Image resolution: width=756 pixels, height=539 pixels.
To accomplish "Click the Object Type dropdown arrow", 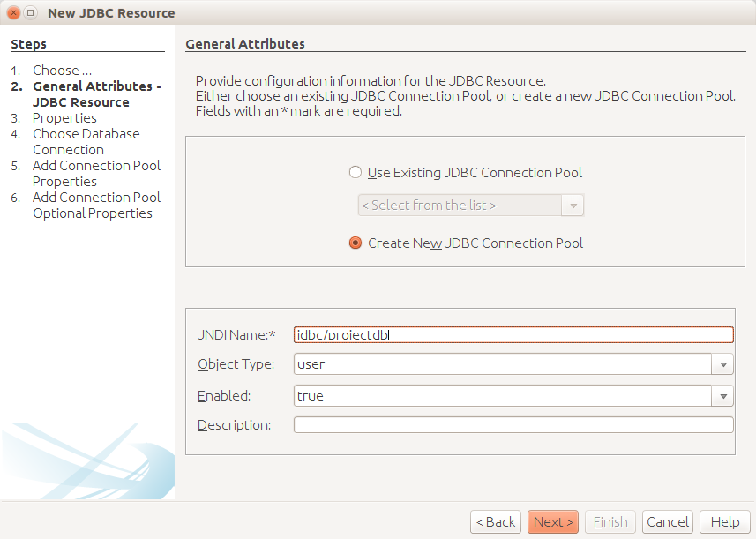I will (723, 363).
